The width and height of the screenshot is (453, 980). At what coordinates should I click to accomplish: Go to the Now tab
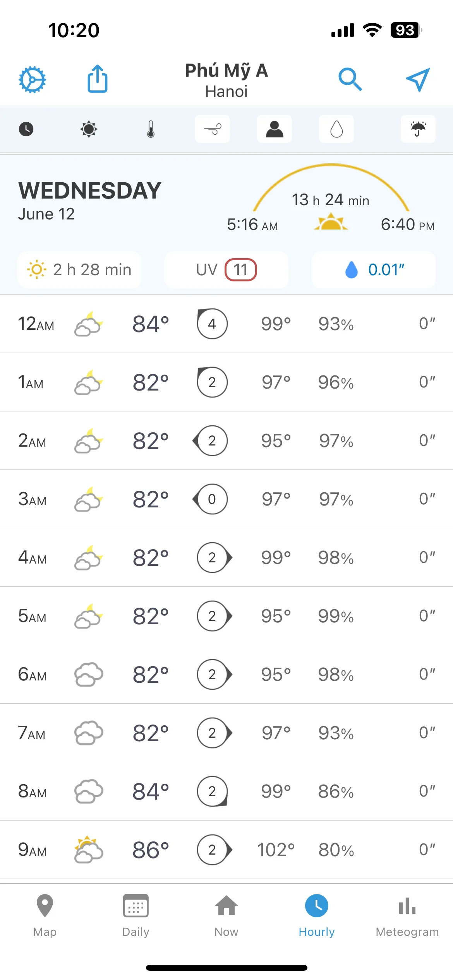tap(226, 916)
